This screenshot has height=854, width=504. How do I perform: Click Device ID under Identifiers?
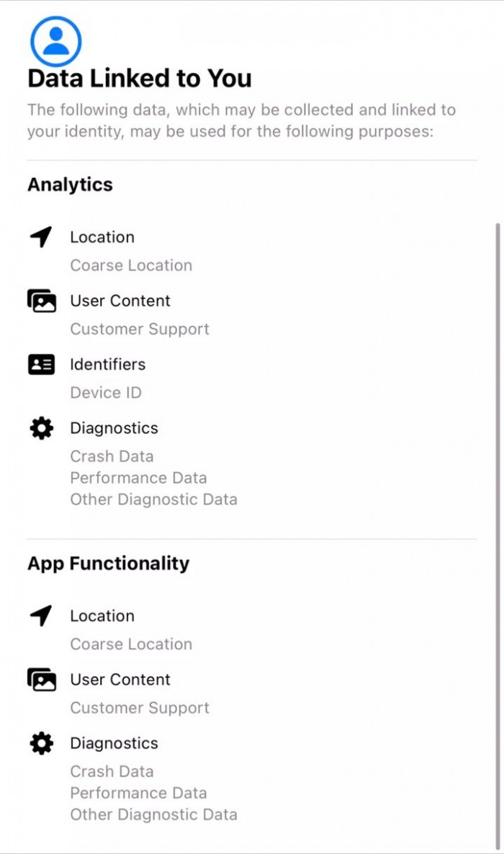pos(106,393)
